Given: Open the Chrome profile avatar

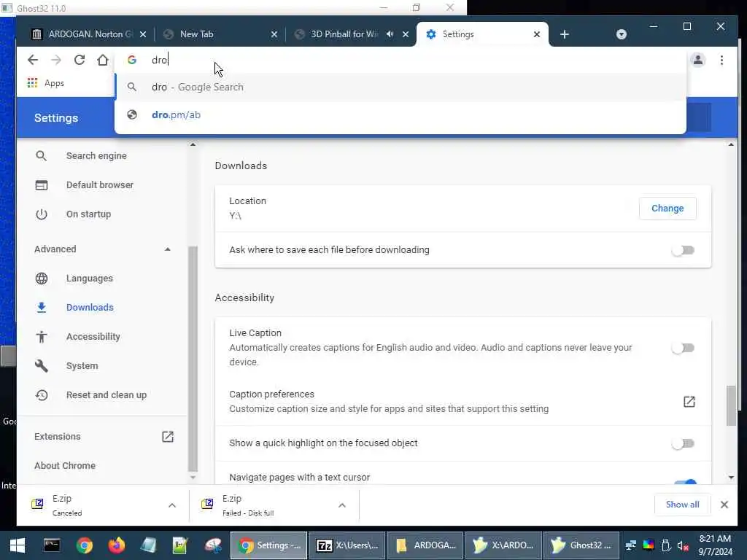Looking at the screenshot, I should [x=698, y=60].
